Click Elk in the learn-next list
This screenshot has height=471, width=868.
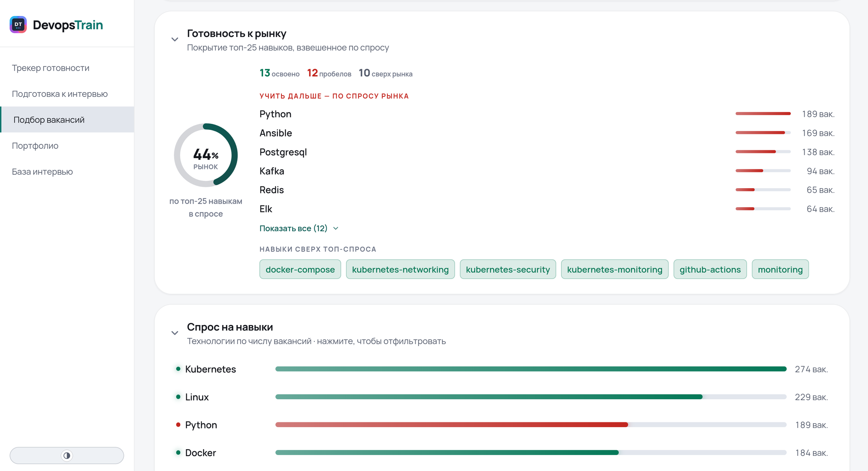547,209
